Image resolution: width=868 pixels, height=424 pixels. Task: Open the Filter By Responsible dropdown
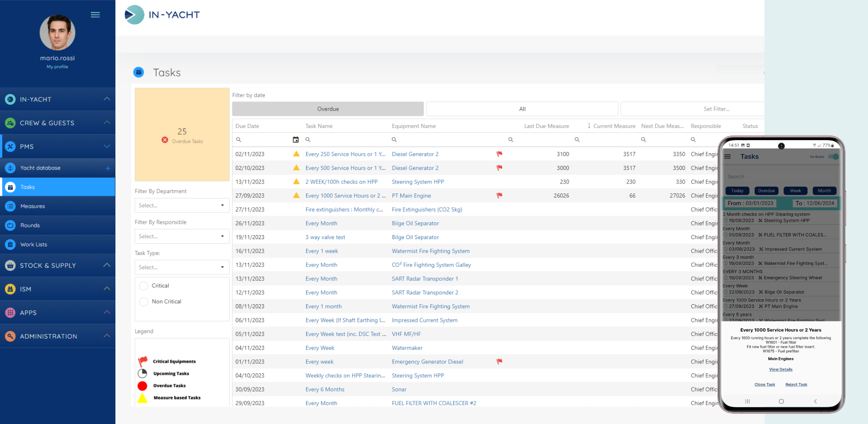(181, 236)
